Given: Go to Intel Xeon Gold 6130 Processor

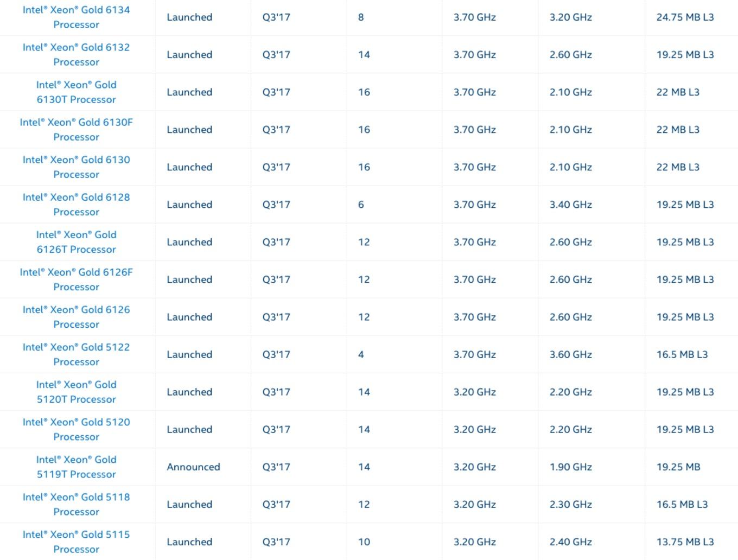Looking at the screenshot, I should 77,167.
